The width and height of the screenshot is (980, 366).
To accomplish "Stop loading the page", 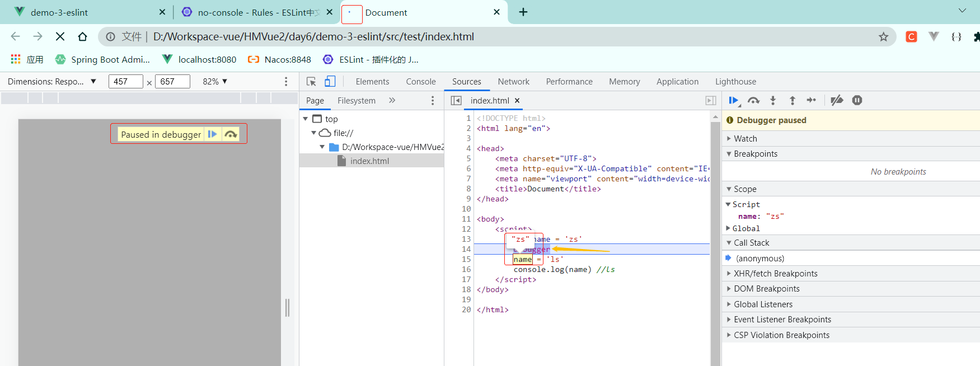I will click(60, 37).
